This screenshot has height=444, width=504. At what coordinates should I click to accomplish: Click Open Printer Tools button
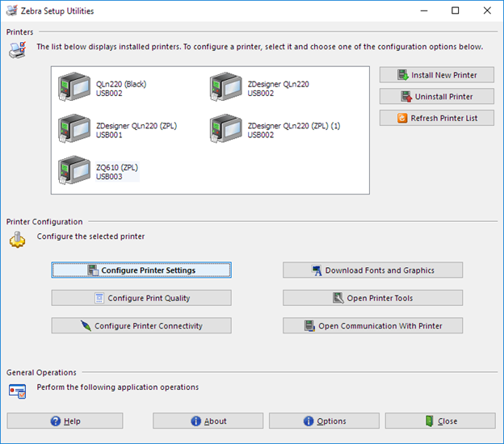373,298
